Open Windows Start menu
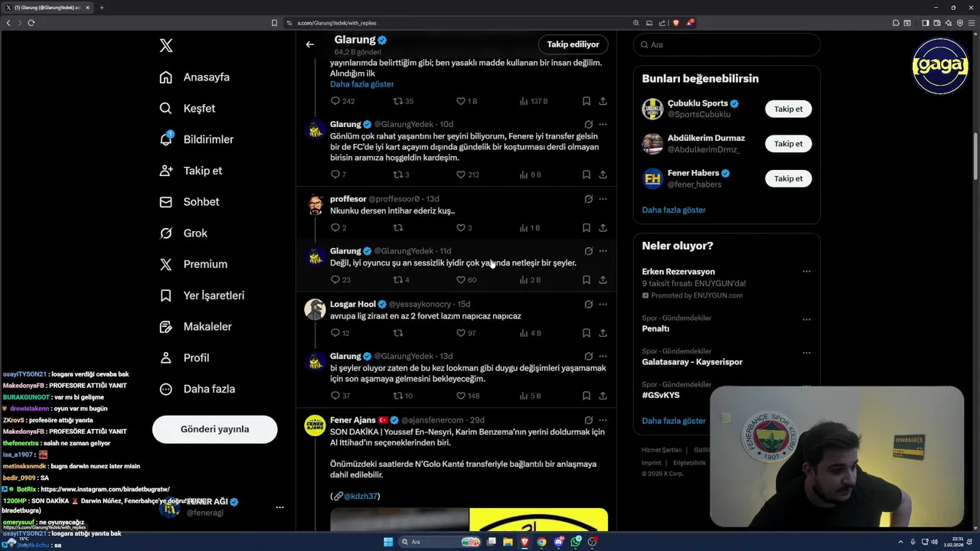The width and height of the screenshot is (980, 551). coord(388,542)
